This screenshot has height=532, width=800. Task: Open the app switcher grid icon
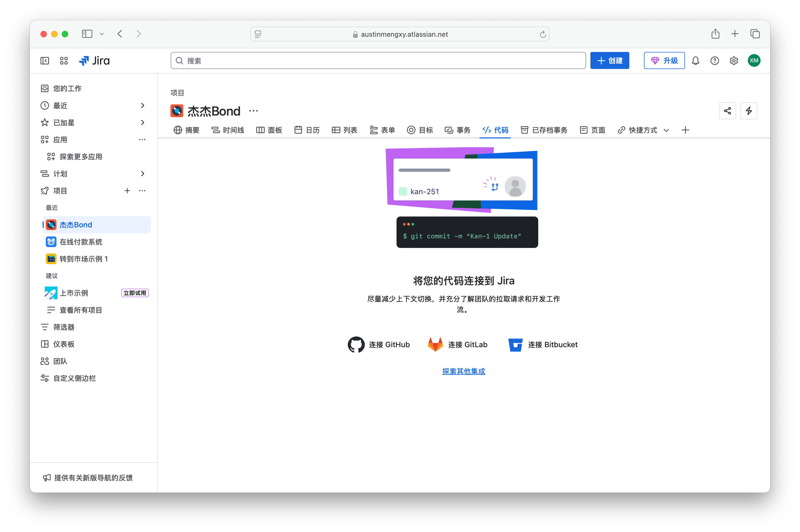64,61
